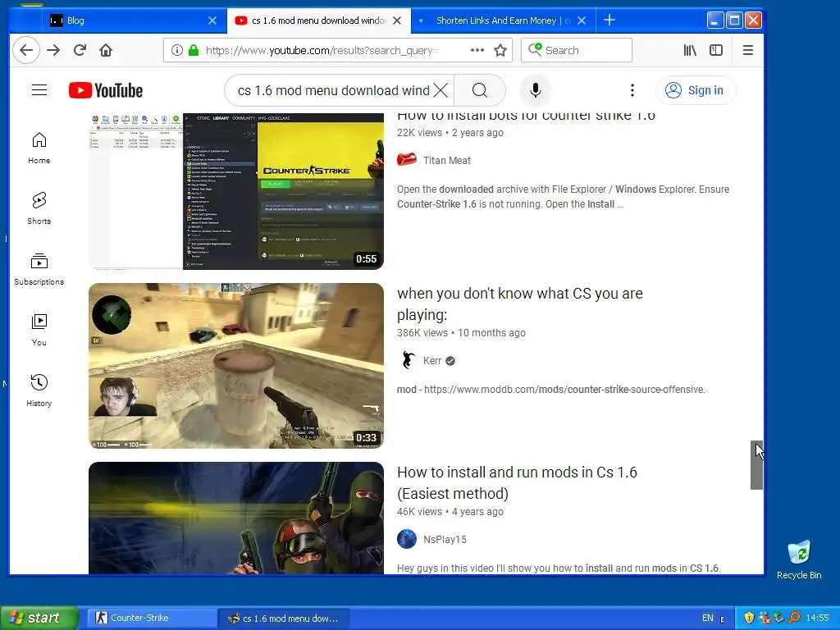Click the page vertical scrollbar thumb
This screenshot has height=630, width=840.
pos(756,465)
